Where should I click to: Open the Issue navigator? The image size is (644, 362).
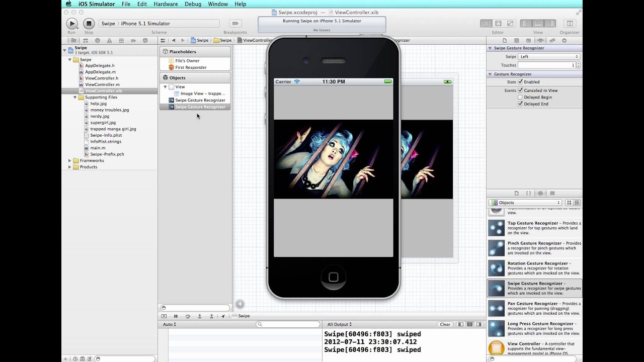click(x=109, y=40)
